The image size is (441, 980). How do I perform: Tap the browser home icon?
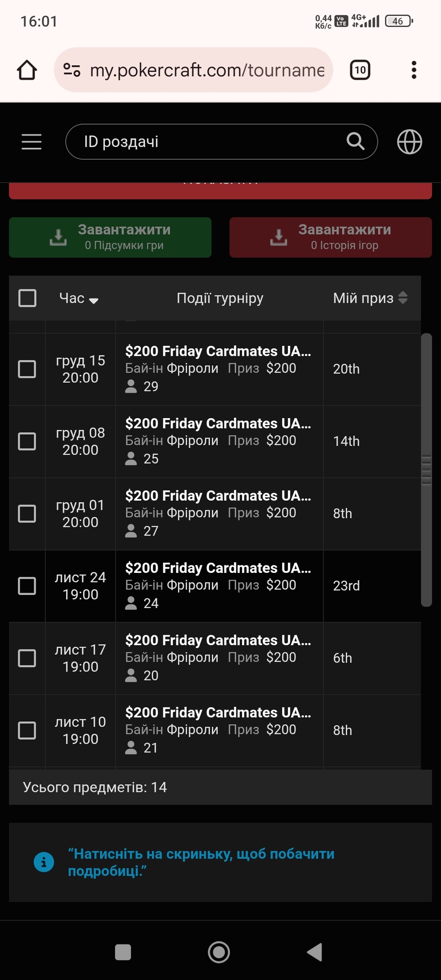(x=27, y=70)
